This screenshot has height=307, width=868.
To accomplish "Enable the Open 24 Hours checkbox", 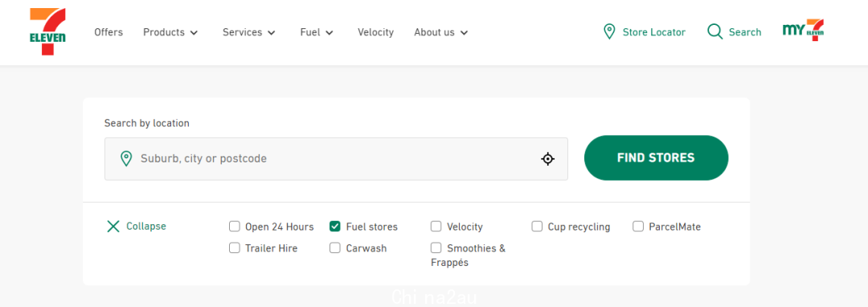I will pyautogui.click(x=235, y=227).
